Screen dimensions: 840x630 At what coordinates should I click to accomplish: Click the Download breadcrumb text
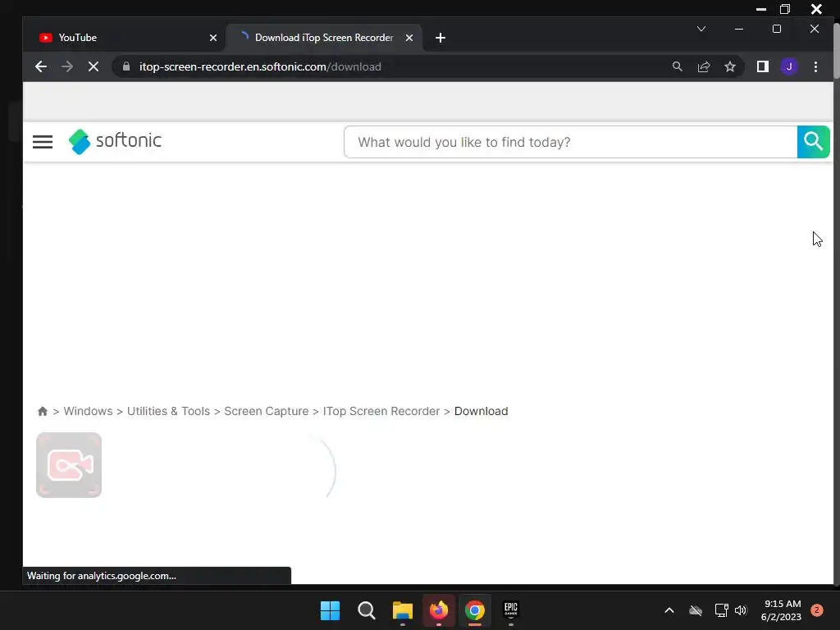tap(481, 411)
